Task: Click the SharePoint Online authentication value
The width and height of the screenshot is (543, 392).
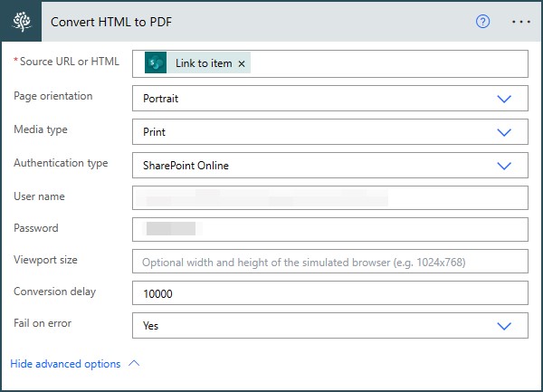Action: (x=186, y=166)
